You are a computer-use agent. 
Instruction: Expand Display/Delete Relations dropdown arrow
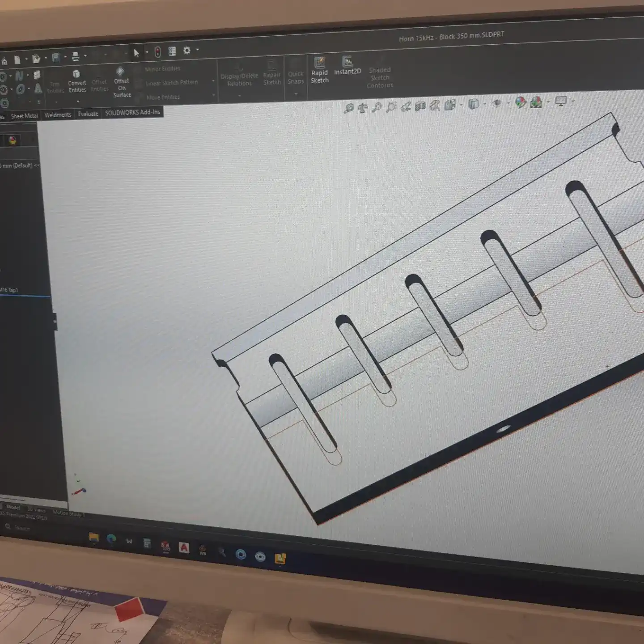(x=239, y=95)
